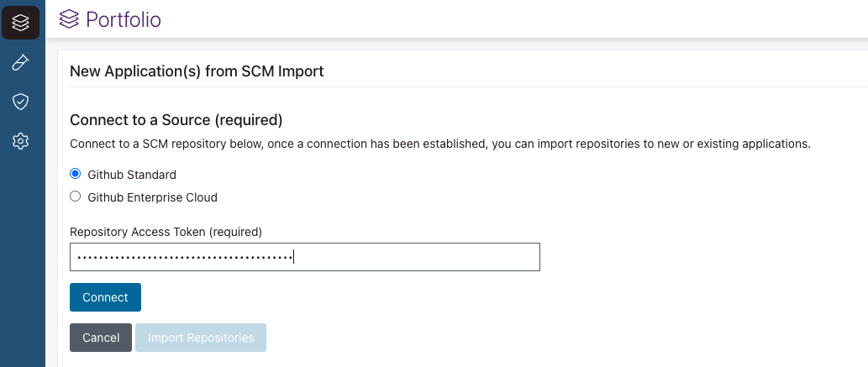Open the settings gear in sidebar
The image size is (868, 367).
[x=21, y=141]
